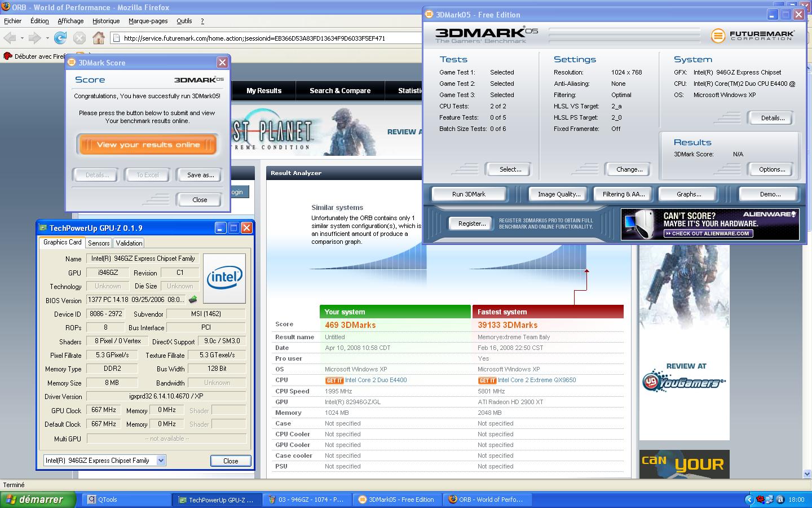Go to Firefox Home icon
Image resolution: width=812 pixels, height=508 pixels.
99,38
